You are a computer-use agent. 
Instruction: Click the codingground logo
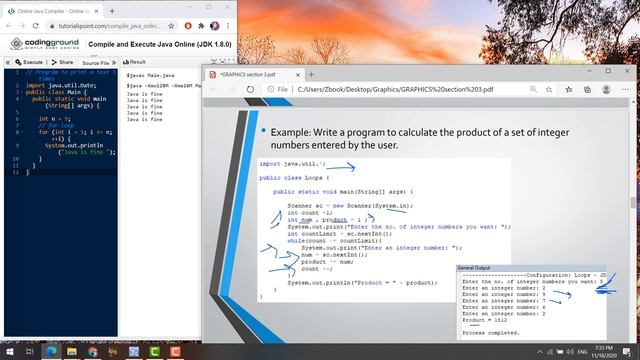click(44, 44)
